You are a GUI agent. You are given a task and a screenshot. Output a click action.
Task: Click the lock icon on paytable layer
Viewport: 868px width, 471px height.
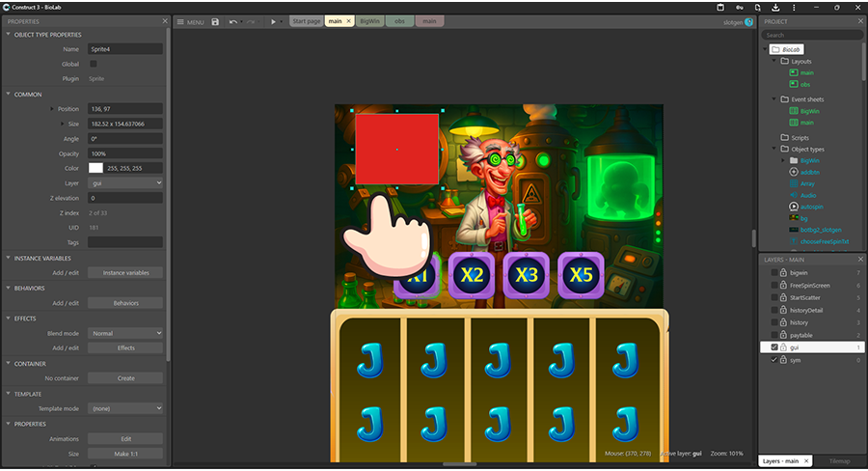point(784,335)
